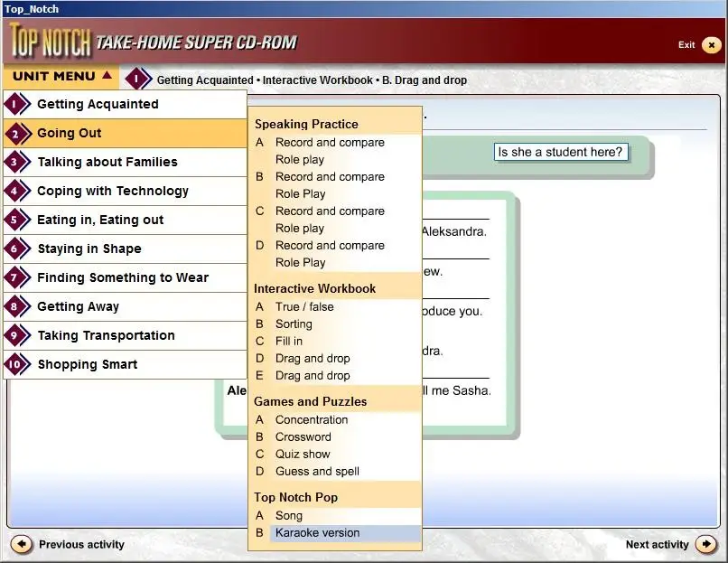Screen dimensions: 728x563
Task: Open Role play under Speaking Practice A
Action: [x=300, y=159]
